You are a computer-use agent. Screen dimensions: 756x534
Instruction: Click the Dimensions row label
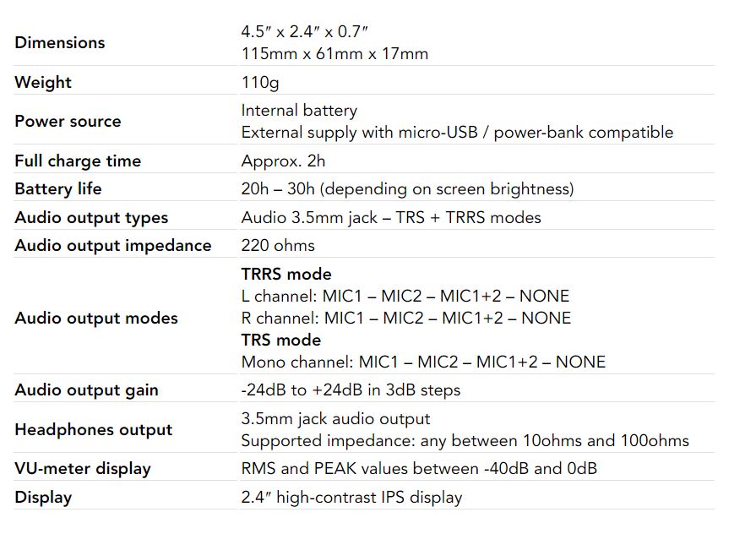click(60, 42)
